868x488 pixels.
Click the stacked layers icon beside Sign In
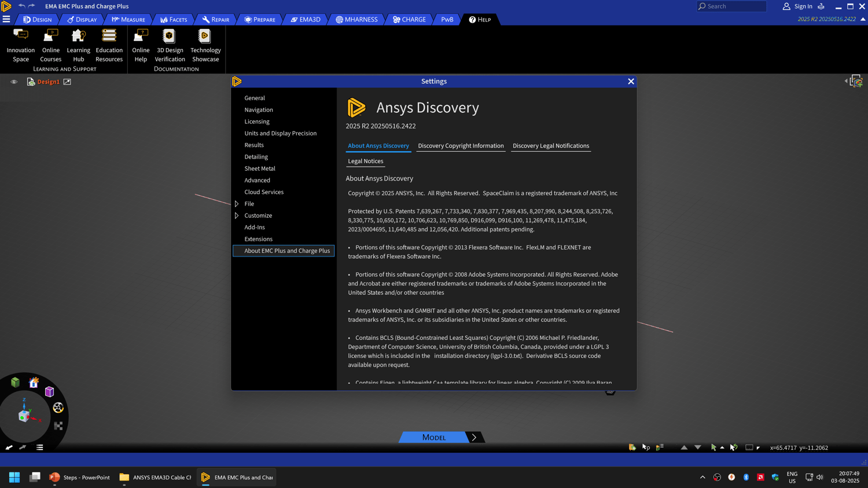pos(821,6)
